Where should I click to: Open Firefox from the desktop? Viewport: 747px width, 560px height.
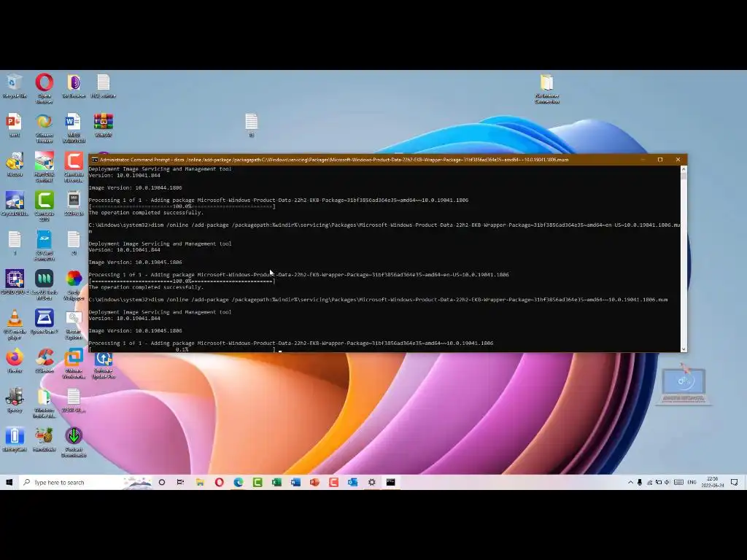(15, 360)
